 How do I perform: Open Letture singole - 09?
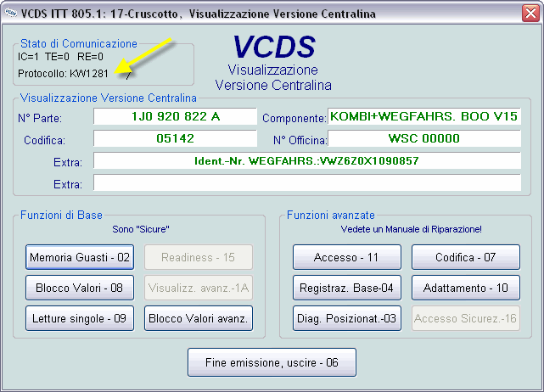tap(80, 318)
